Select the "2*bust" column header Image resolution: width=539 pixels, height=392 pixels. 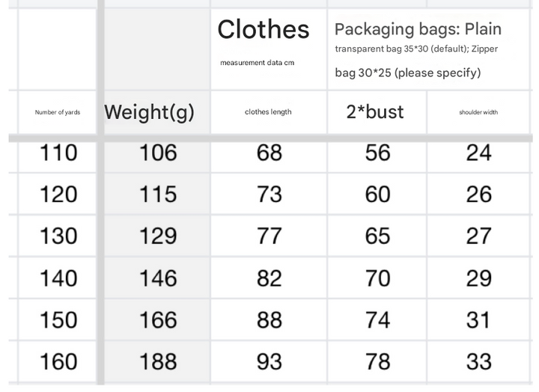click(375, 112)
